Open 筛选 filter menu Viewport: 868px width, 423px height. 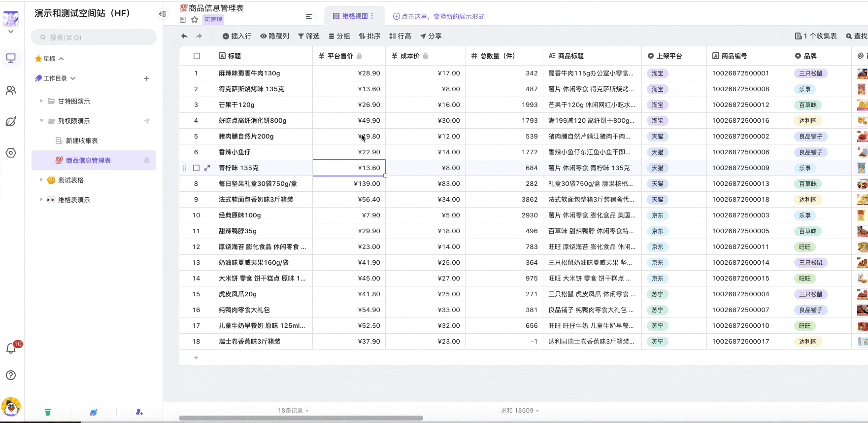click(309, 36)
